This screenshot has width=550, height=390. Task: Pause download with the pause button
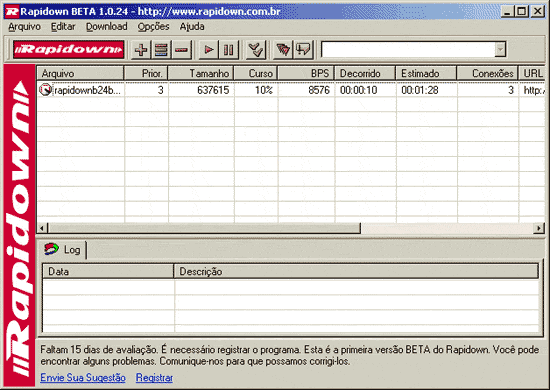click(229, 49)
